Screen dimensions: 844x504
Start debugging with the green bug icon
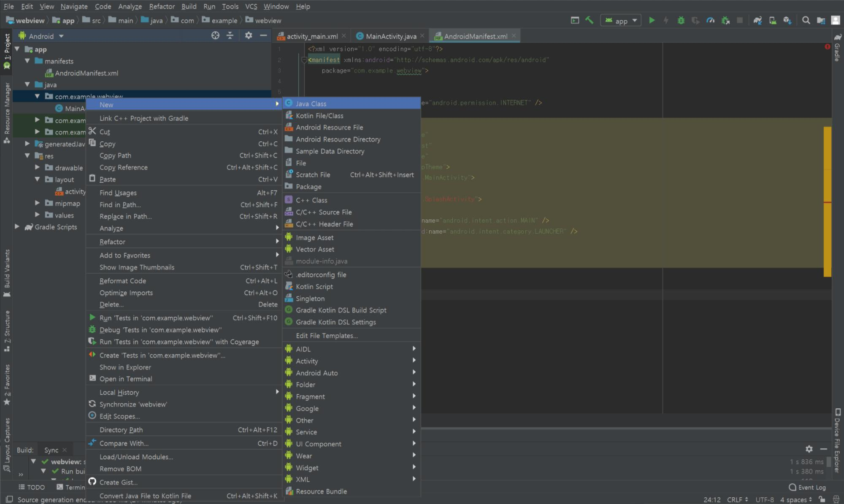tap(681, 20)
